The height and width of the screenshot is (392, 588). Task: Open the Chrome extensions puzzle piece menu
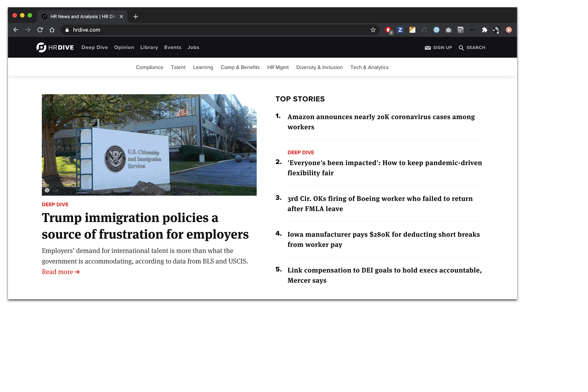tap(485, 30)
